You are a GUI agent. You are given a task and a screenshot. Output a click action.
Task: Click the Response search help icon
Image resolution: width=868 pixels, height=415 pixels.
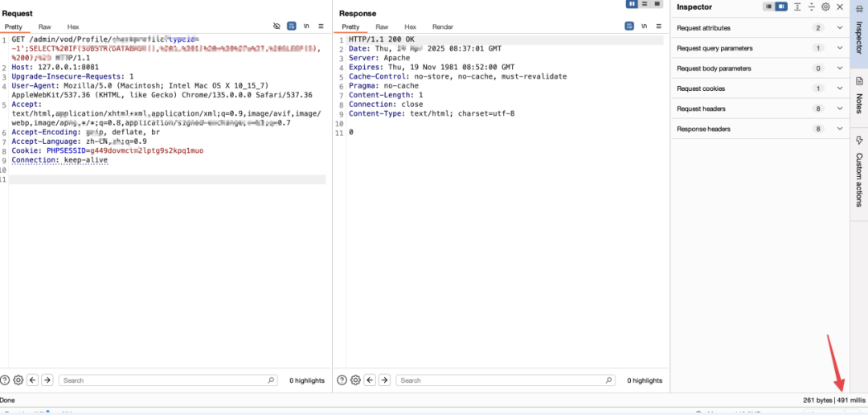342,380
